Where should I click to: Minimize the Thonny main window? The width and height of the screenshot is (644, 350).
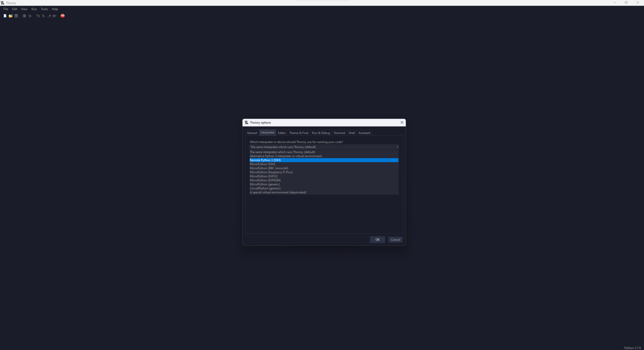pos(615,3)
